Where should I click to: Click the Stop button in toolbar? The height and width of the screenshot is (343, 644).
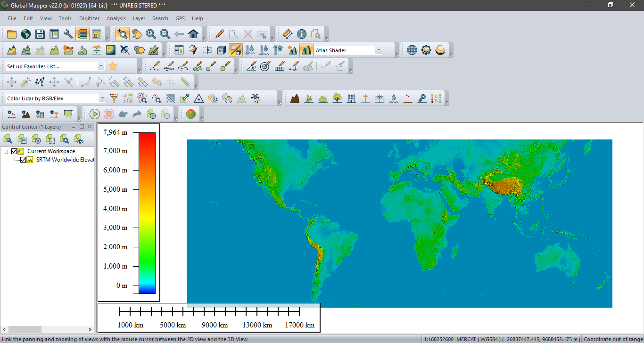coord(109,114)
